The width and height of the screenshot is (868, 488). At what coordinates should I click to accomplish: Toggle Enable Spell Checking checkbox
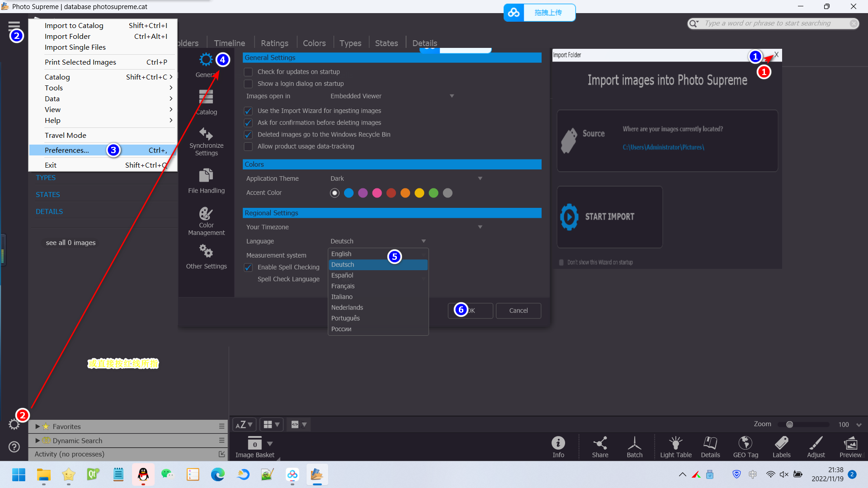point(248,267)
